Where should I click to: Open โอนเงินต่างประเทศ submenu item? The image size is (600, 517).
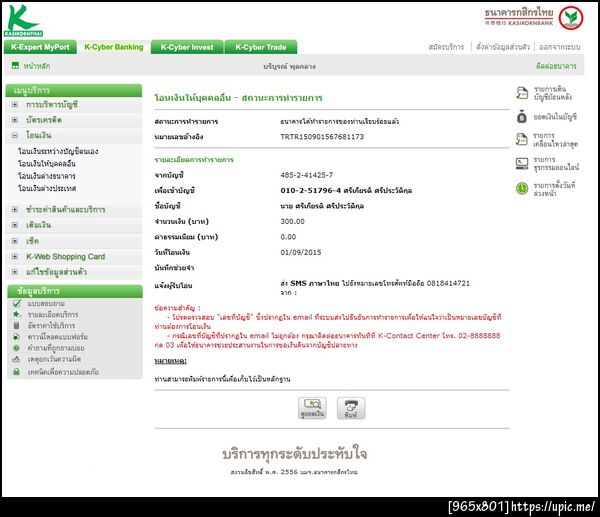[47, 188]
